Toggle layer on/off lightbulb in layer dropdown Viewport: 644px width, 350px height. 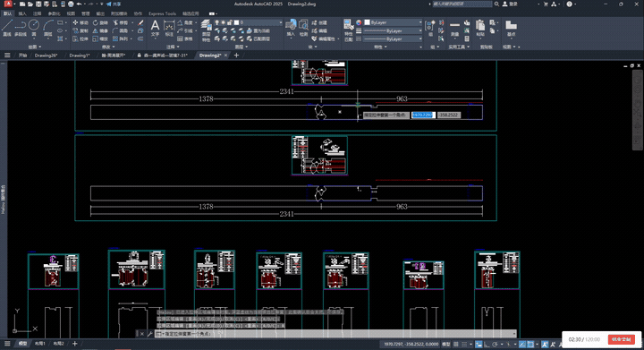click(x=216, y=22)
